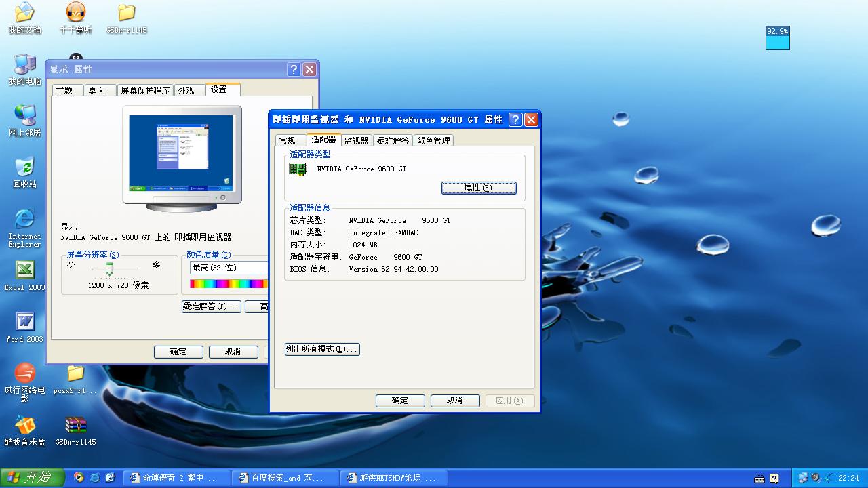Close the 显示 属性 window
The image size is (868, 488).
(x=309, y=69)
